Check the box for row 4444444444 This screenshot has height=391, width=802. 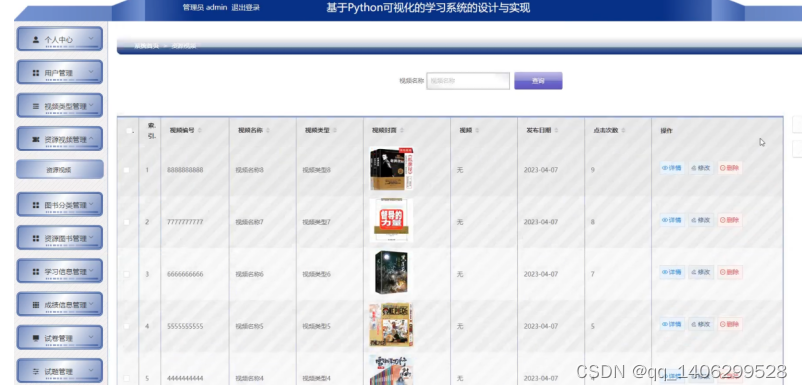127,378
